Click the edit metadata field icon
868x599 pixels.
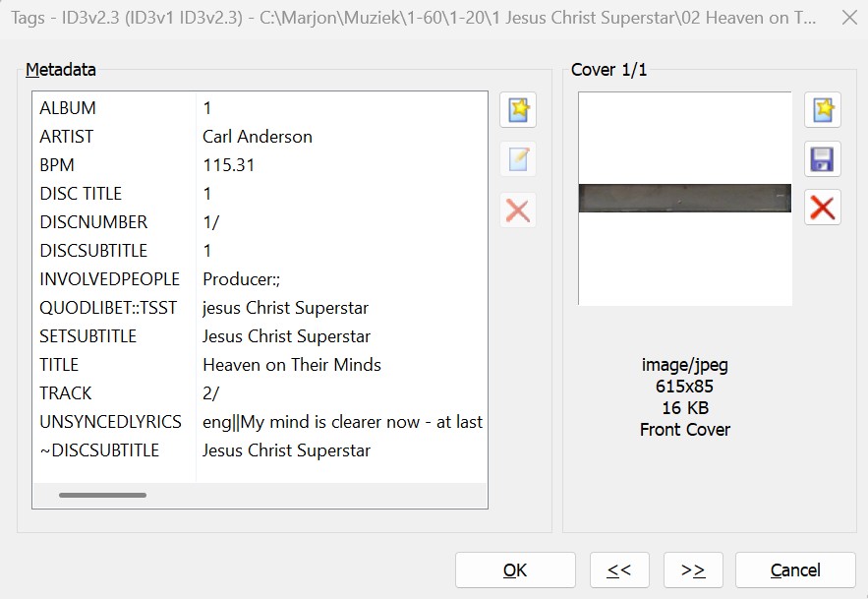tap(518, 159)
